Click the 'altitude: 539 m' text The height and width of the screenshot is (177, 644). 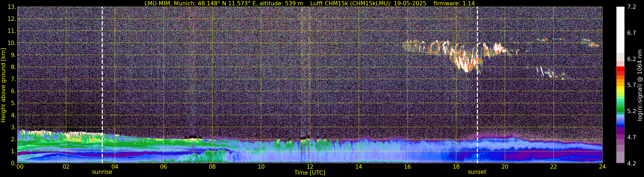pos(281,3)
